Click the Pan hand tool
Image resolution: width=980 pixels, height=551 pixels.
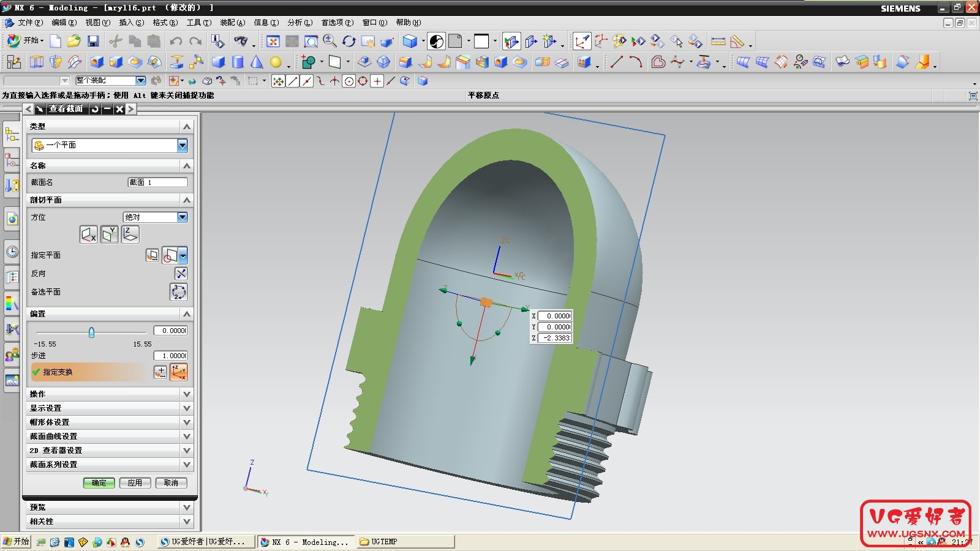click(367, 41)
